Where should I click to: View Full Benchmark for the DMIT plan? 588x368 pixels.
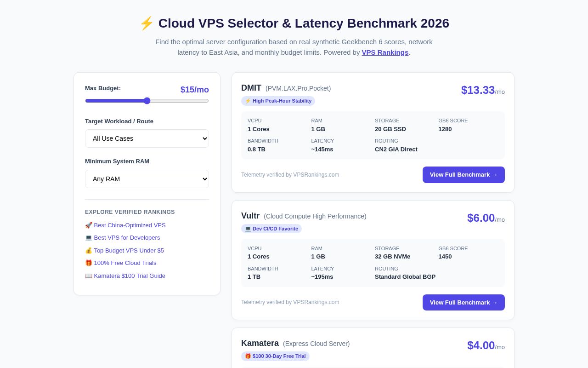464,175
